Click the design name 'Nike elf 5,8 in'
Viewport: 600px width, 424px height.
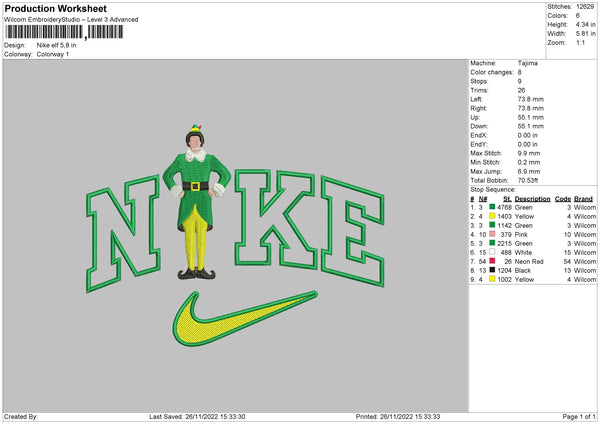pyautogui.click(x=56, y=45)
